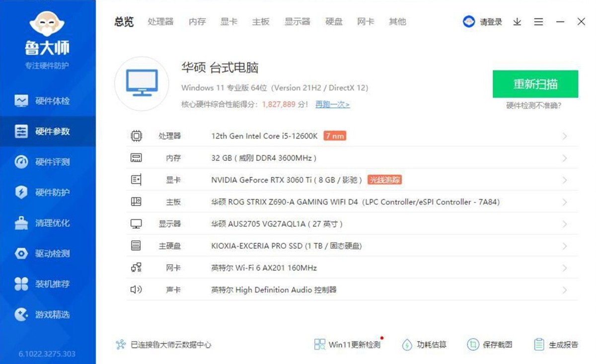Screen dimensions: 596x364
Task: Expand the 显示器 row chevron
Action: pos(565,224)
